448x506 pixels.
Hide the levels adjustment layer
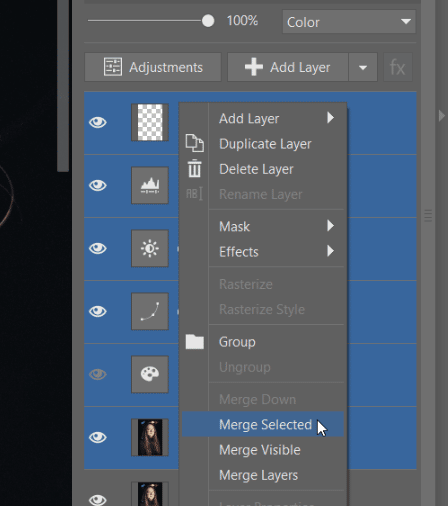(98, 185)
